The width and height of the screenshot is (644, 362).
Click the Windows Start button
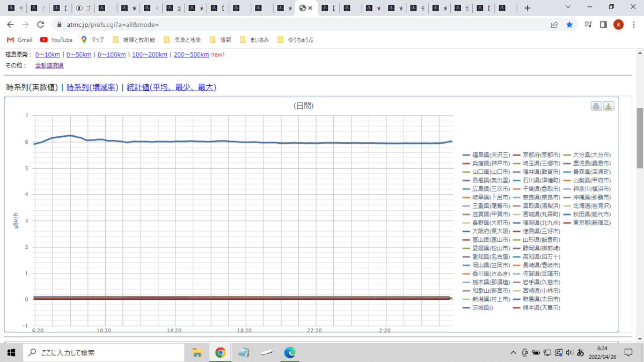tap(10, 352)
